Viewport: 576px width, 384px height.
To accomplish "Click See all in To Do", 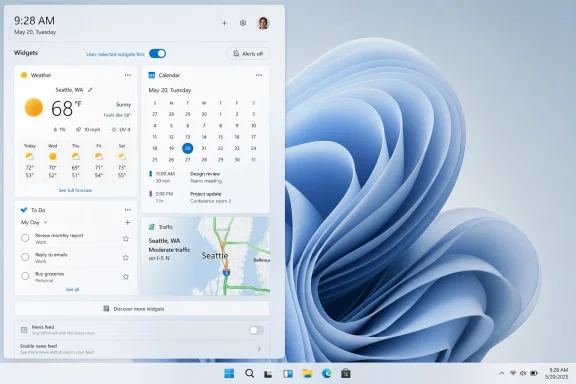I will click(72, 290).
